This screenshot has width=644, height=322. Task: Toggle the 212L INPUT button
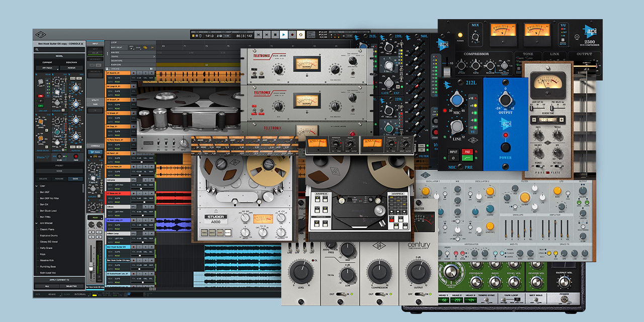click(453, 151)
